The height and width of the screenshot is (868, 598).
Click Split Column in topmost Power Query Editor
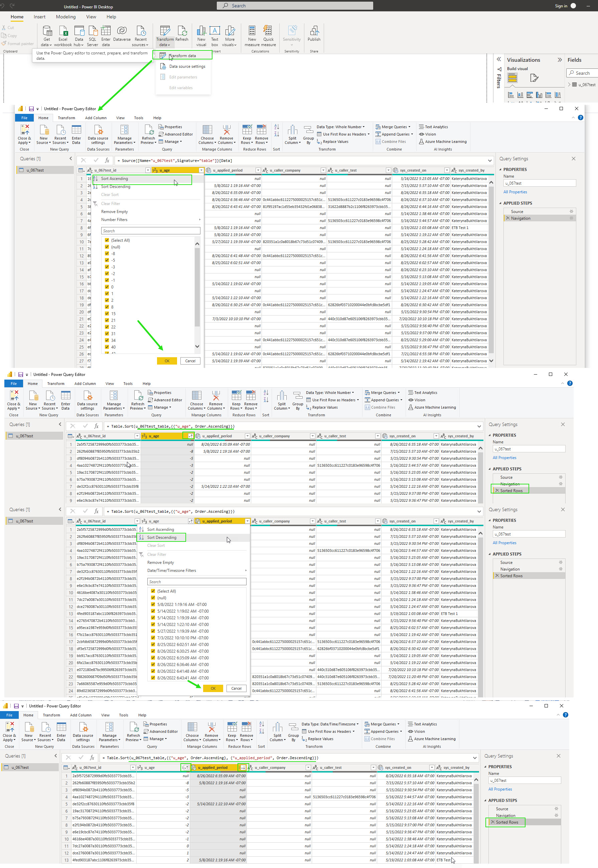293,135
